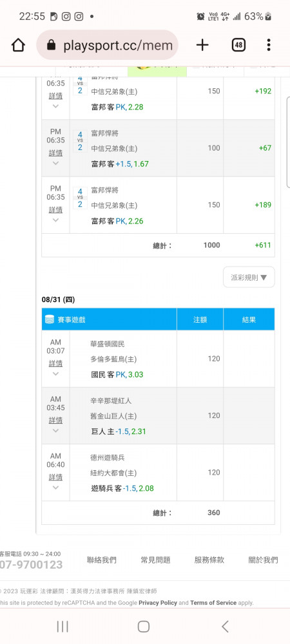Go to 常見問題 footer item
The image size is (290, 644).
pyautogui.click(x=155, y=560)
